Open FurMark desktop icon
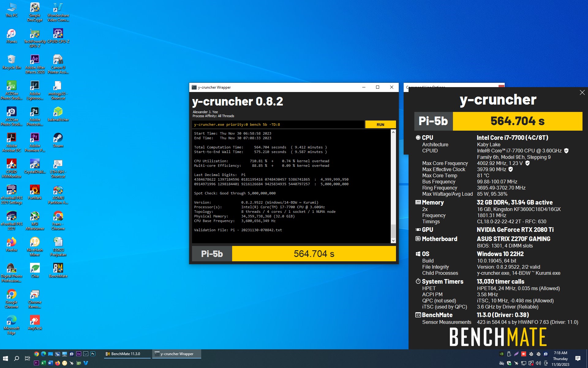The image size is (588, 368). [x=35, y=192]
